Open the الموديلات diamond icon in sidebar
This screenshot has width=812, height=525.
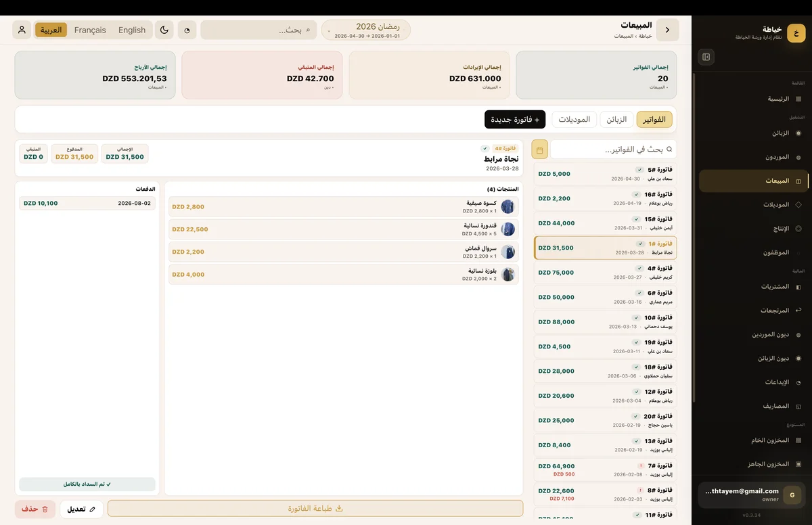pyautogui.click(x=798, y=204)
